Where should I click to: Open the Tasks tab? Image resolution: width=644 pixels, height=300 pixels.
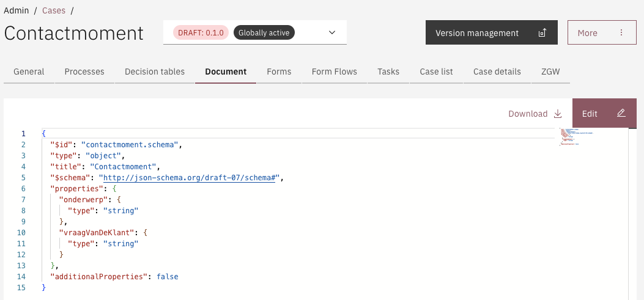coord(388,71)
